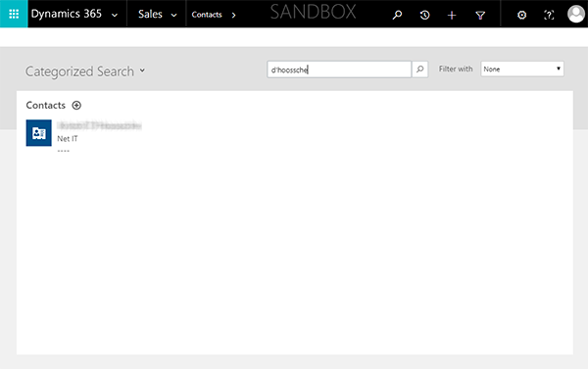Open advanced find funnel icon
The height and width of the screenshot is (369, 588).
[x=480, y=16]
